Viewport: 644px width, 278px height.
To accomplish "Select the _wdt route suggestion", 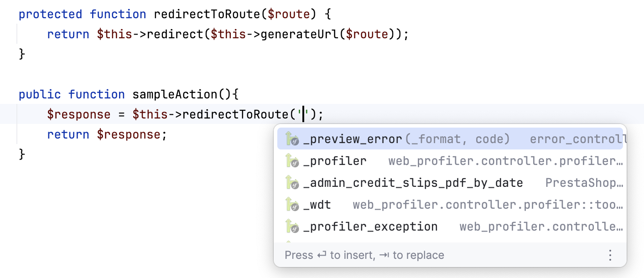I will tap(318, 204).
